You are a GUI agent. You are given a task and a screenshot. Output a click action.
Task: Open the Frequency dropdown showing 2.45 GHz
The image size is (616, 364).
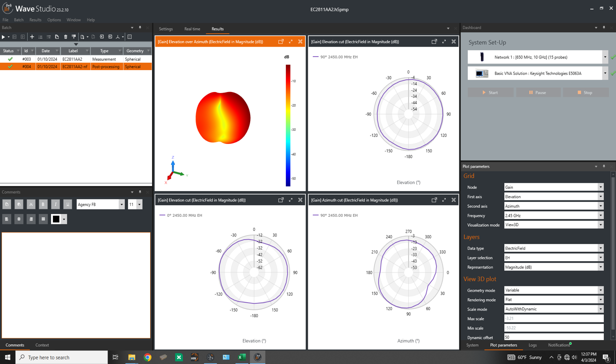coord(601,215)
